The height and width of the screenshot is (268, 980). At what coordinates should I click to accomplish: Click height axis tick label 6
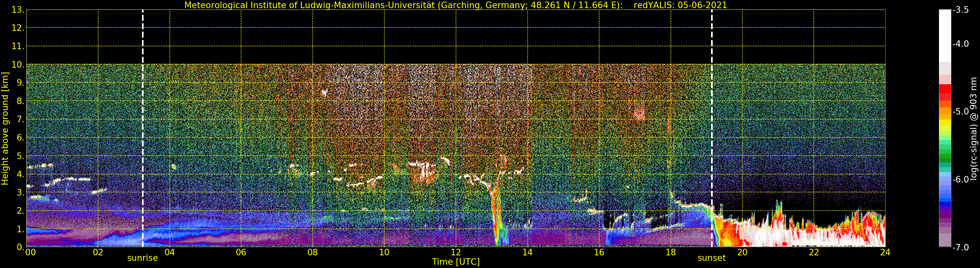[x=20, y=138]
